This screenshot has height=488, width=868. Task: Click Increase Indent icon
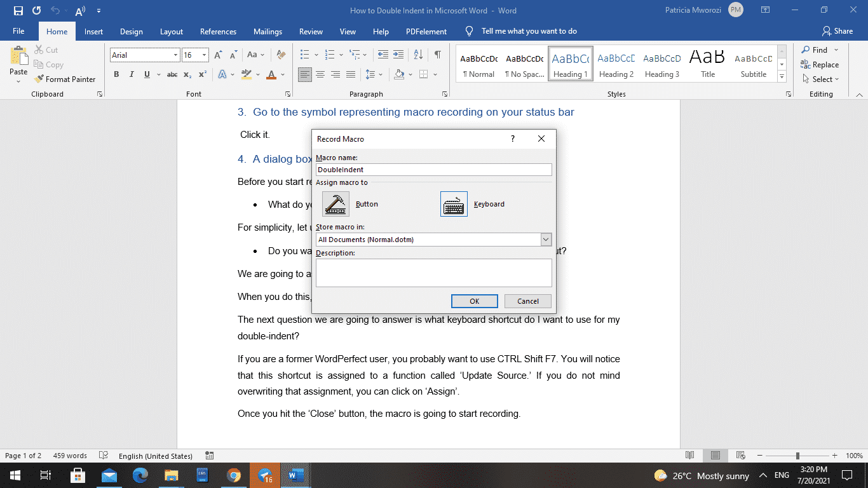tap(398, 55)
